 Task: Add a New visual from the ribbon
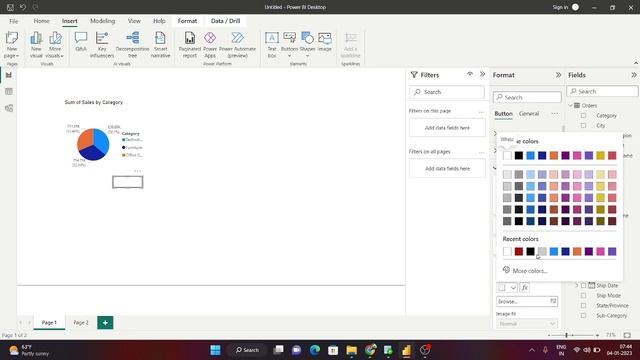(36, 44)
